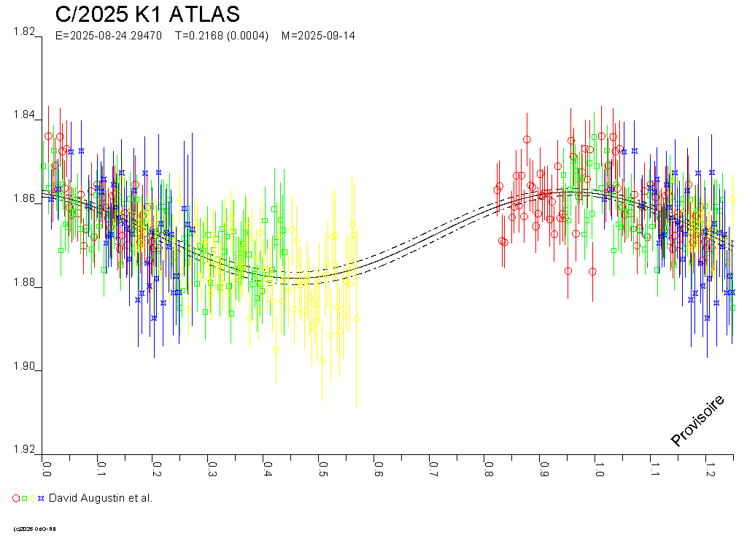Select the 'David Augustin et al.' legend text
Screen dimensions: 747x560
(x=101, y=498)
